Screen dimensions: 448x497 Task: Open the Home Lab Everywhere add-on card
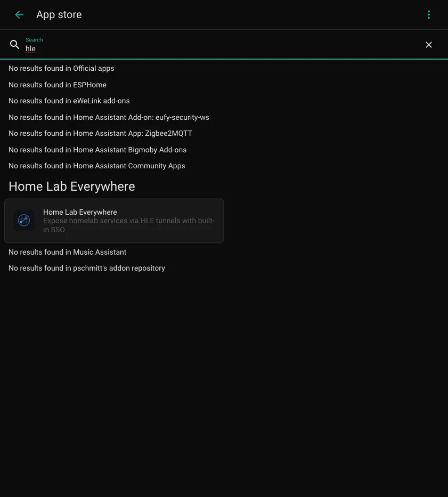[114, 220]
